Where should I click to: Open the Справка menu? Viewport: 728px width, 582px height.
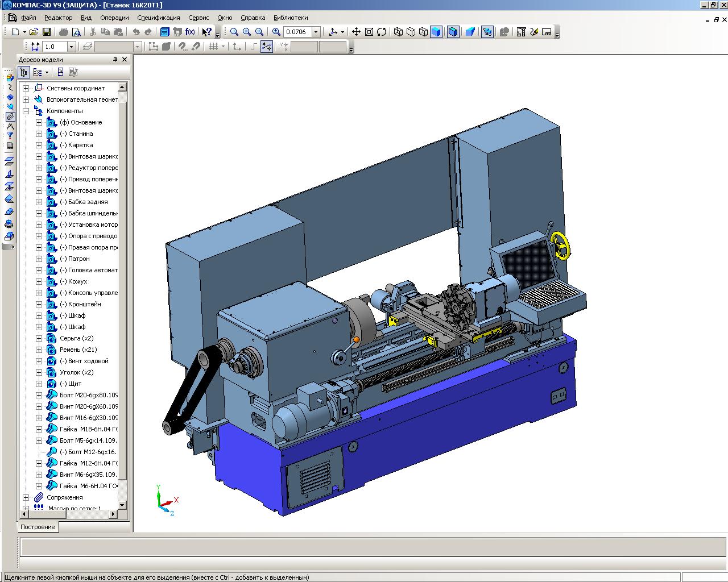[253, 18]
